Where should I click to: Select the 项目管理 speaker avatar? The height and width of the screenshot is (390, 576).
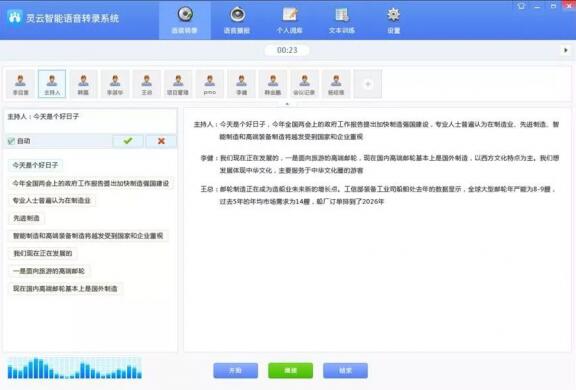pos(178,84)
